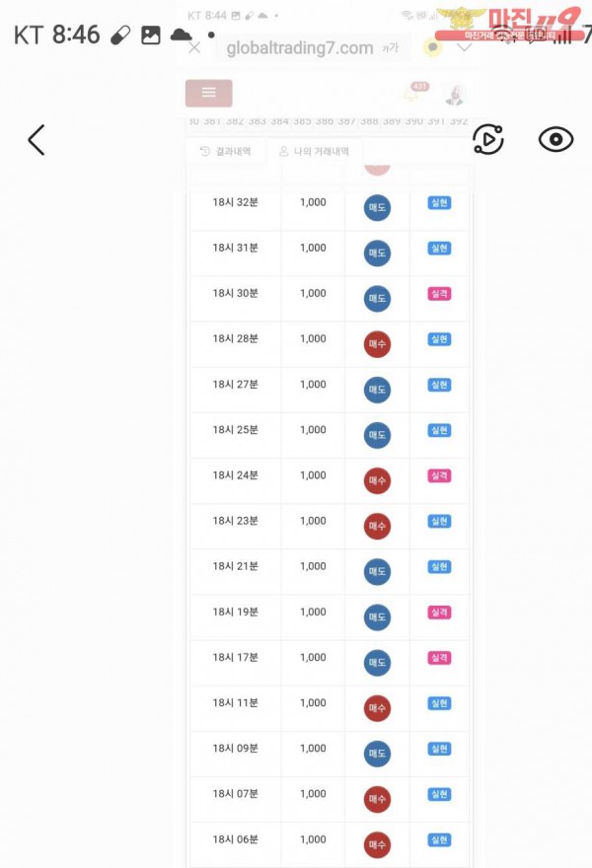Click the 실격 label at 18시 30분

pyautogui.click(x=439, y=294)
